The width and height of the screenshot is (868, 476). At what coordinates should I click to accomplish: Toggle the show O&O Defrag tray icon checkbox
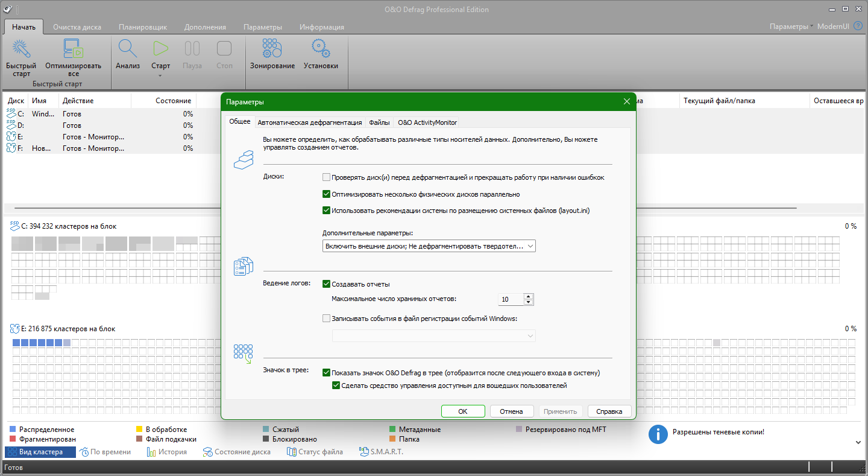pyautogui.click(x=327, y=373)
